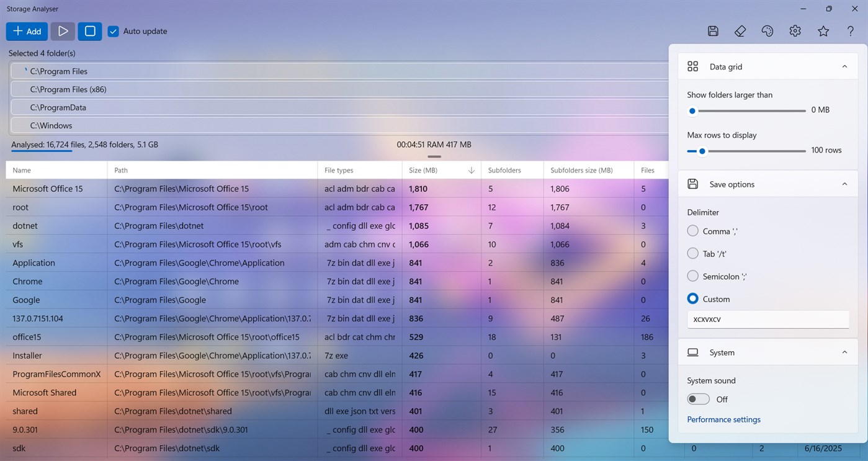Uncheck the Auto update checkbox
This screenshot has height=461, width=868.
[x=113, y=30]
